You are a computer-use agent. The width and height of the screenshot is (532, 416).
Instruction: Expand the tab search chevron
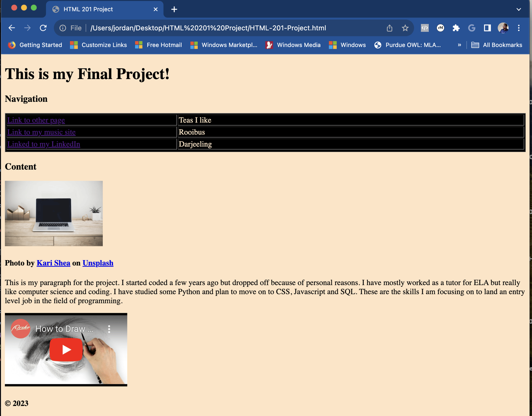(519, 9)
